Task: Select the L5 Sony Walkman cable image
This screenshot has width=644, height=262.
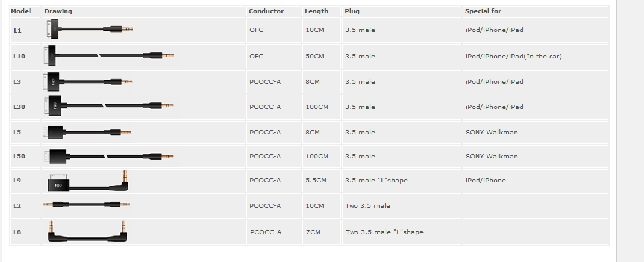Action: click(x=87, y=133)
